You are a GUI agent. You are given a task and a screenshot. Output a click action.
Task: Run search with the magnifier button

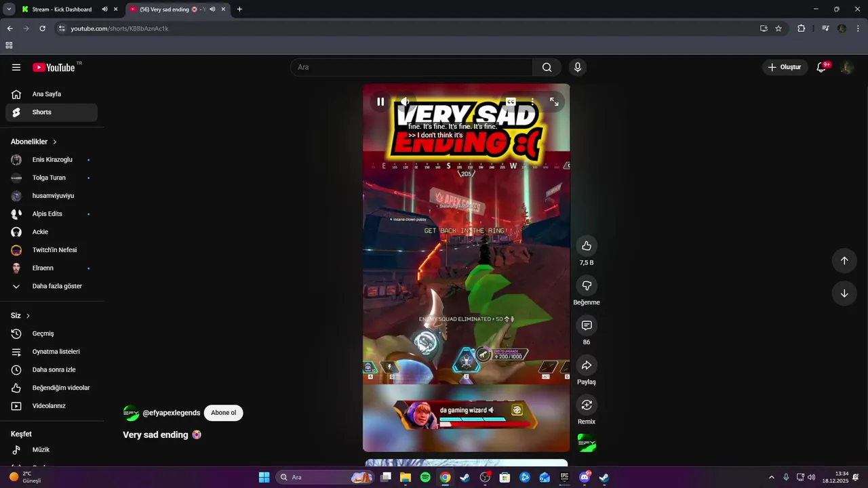pos(547,67)
